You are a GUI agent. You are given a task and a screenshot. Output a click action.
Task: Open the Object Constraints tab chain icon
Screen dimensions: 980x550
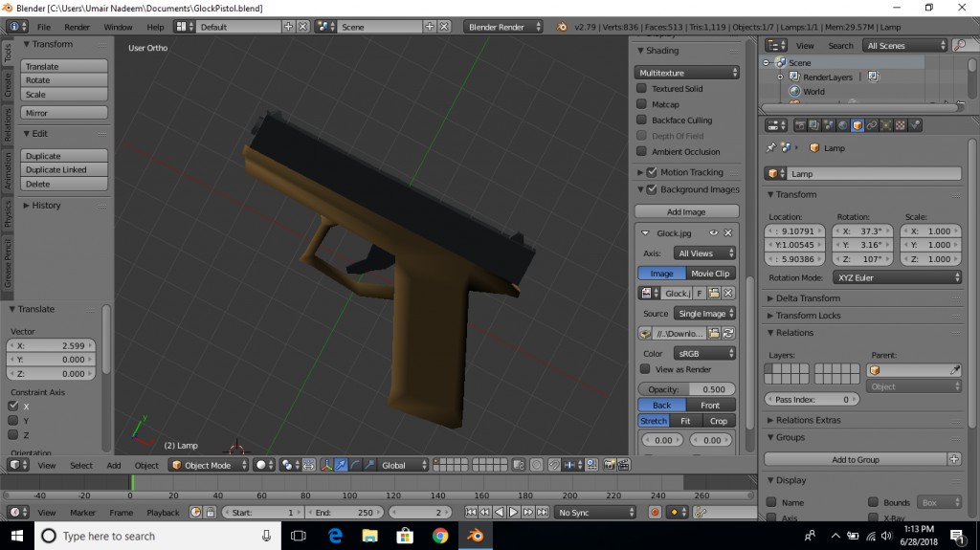[x=871, y=125]
